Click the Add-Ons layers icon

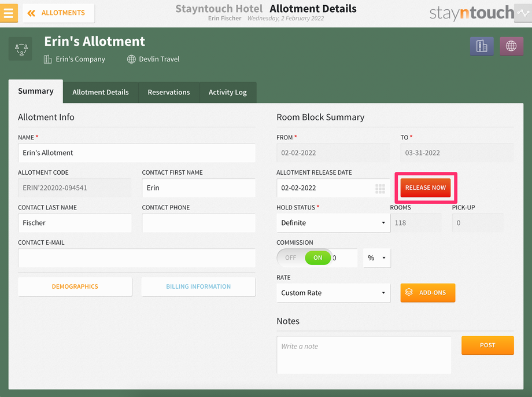409,292
